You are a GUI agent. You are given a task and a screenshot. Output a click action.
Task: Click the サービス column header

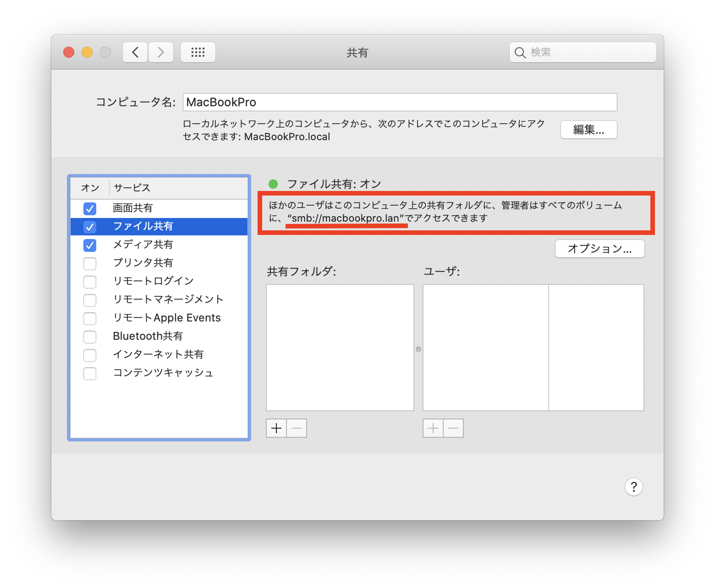pos(178,188)
